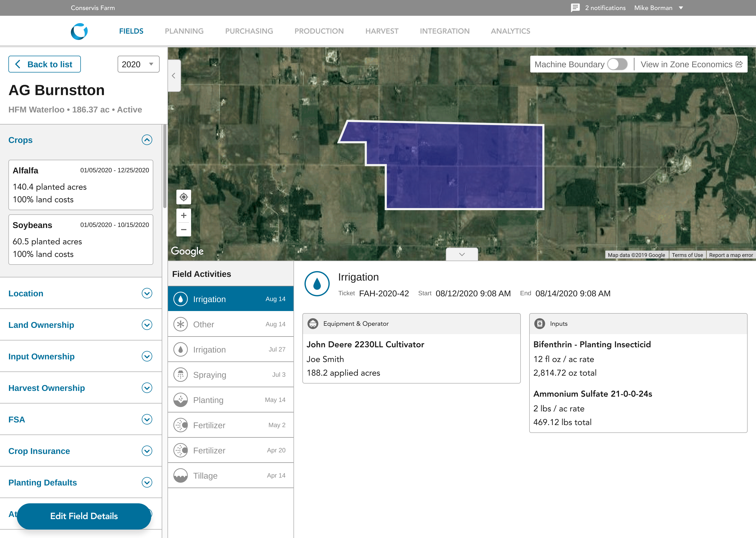Select the Spraying Jul 3 activity row
Screen dimensions: 756x538
coord(231,374)
